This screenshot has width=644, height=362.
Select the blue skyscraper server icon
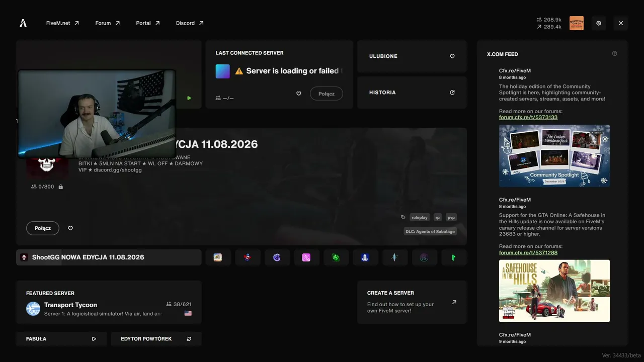pos(365,257)
